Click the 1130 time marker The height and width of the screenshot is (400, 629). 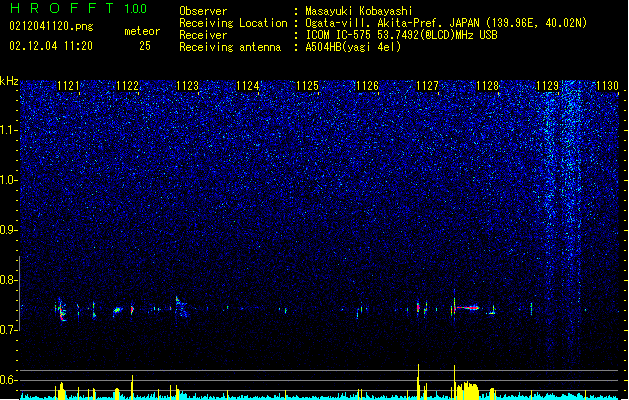coord(607,86)
